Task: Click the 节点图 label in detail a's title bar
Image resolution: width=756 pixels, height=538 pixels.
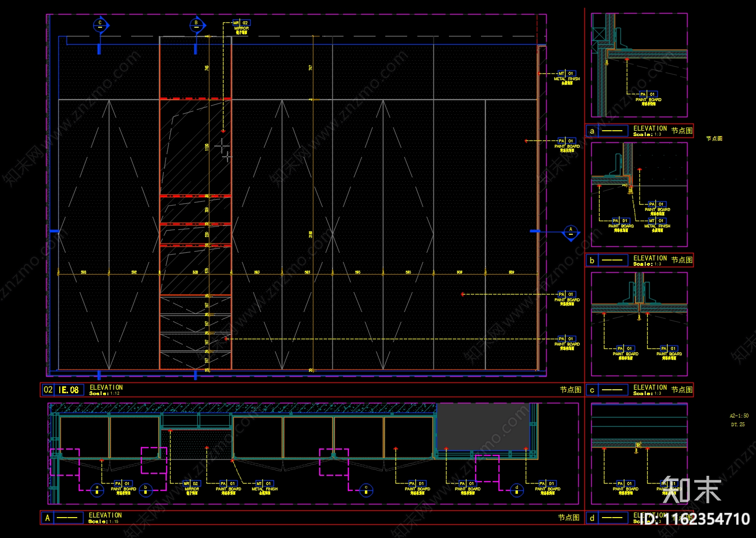Action: 682,131
